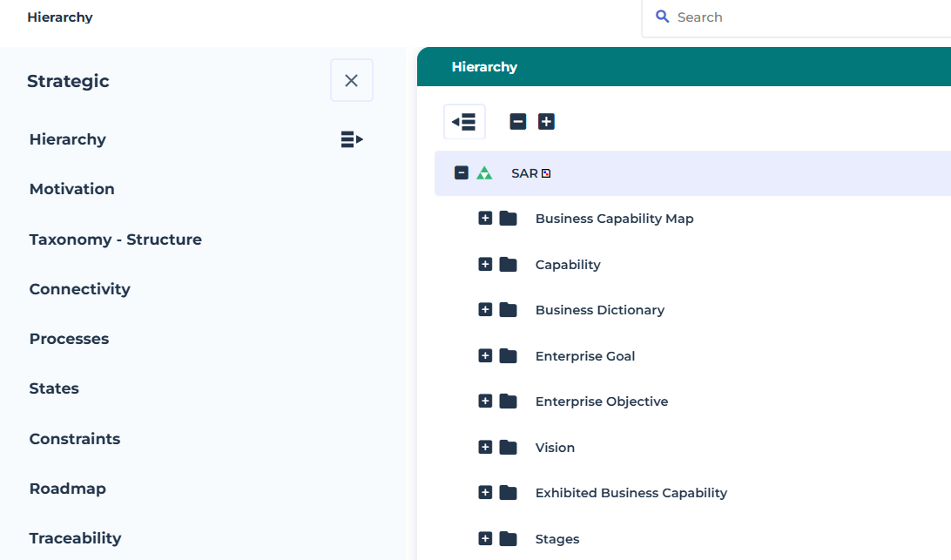951x560 pixels.
Task: Click the green SAR triangle icon
Action: 485,173
